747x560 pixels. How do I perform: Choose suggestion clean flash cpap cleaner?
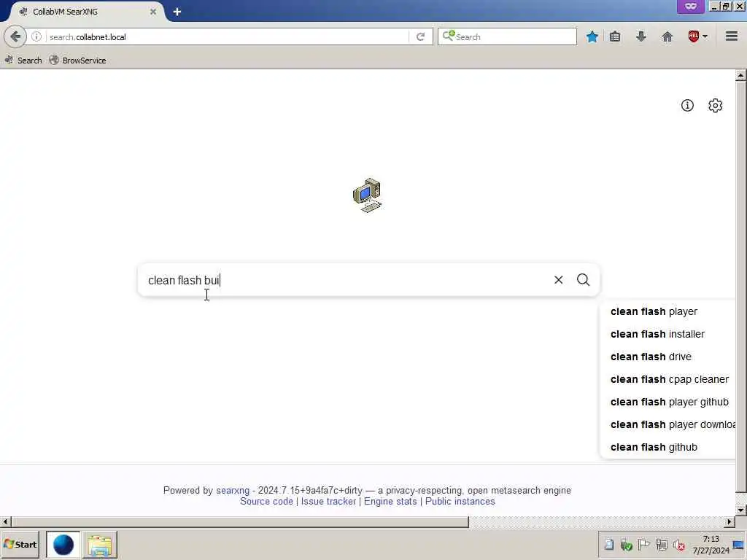tap(670, 379)
